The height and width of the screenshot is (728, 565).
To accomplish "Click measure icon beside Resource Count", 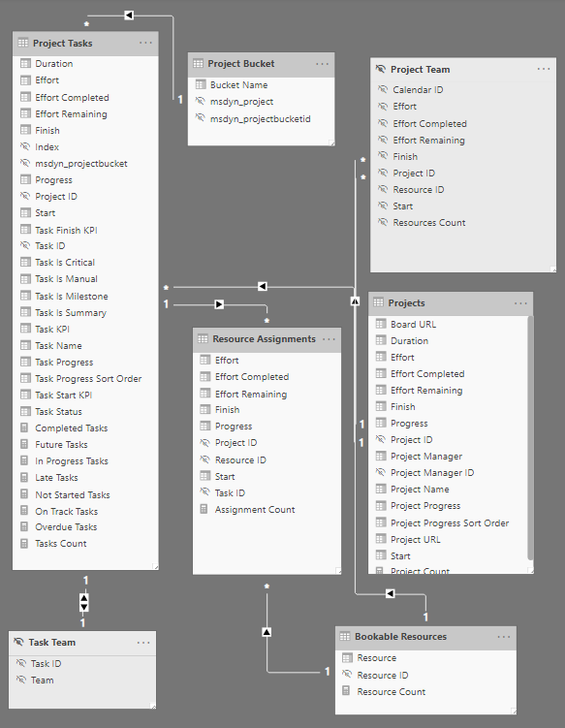I will click(x=346, y=691).
